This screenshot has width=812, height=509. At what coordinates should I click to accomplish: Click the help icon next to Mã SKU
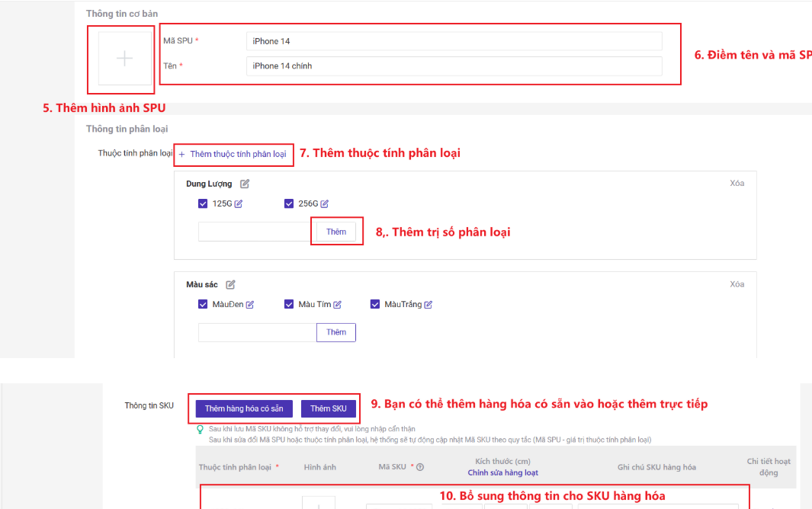[x=420, y=467]
